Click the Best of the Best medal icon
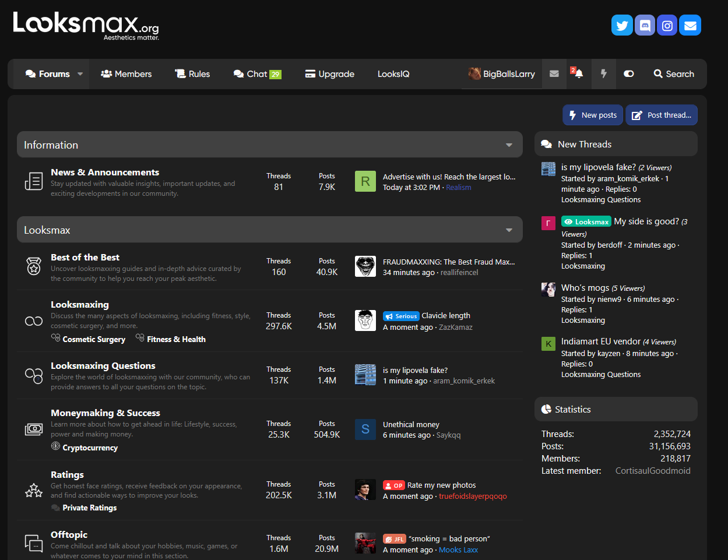The image size is (728, 560). 34,267
